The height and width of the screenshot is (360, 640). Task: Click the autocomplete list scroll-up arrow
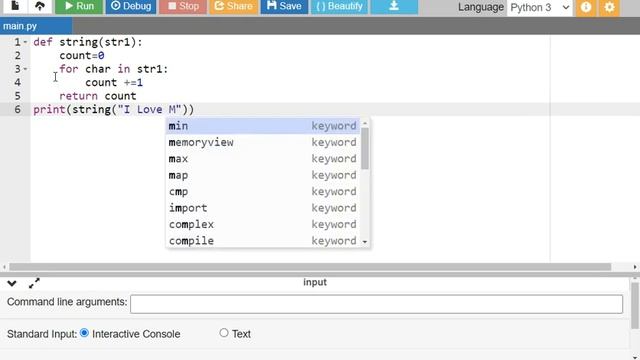[365, 123]
